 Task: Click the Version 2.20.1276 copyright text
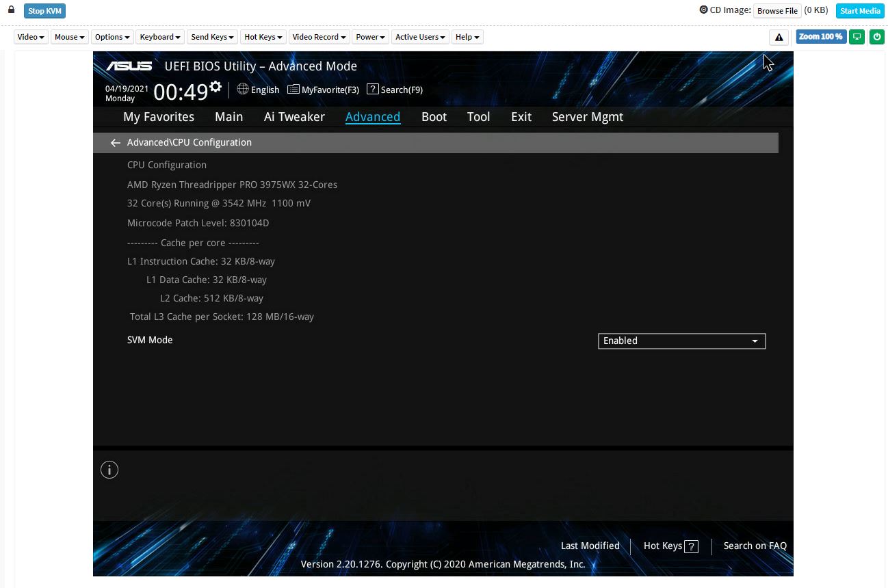tap(443, 564)
